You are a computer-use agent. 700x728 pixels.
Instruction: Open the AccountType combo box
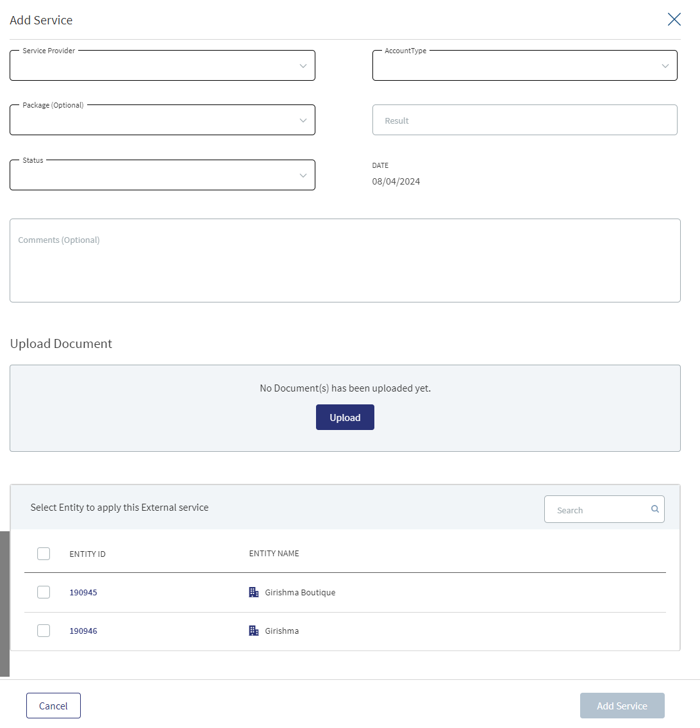coord(525,65)
